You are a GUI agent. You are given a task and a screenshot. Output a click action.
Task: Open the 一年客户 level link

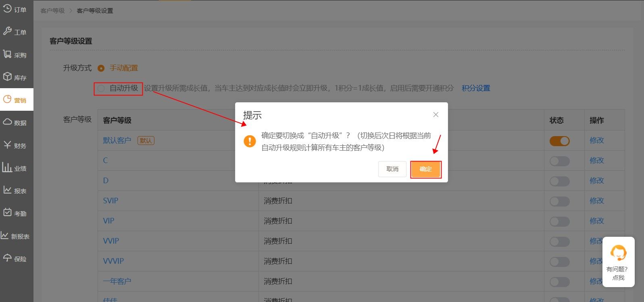click(x=117, y=281)
